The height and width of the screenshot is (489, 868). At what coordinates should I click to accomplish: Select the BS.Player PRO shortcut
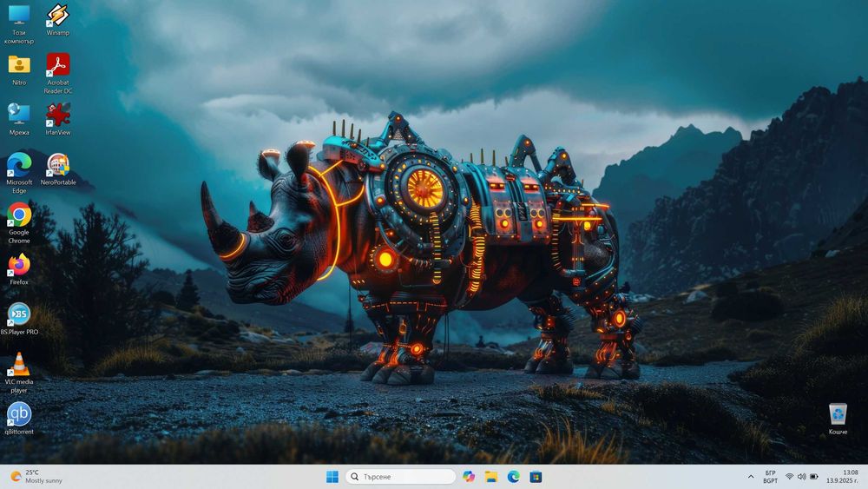pos(19,319)
